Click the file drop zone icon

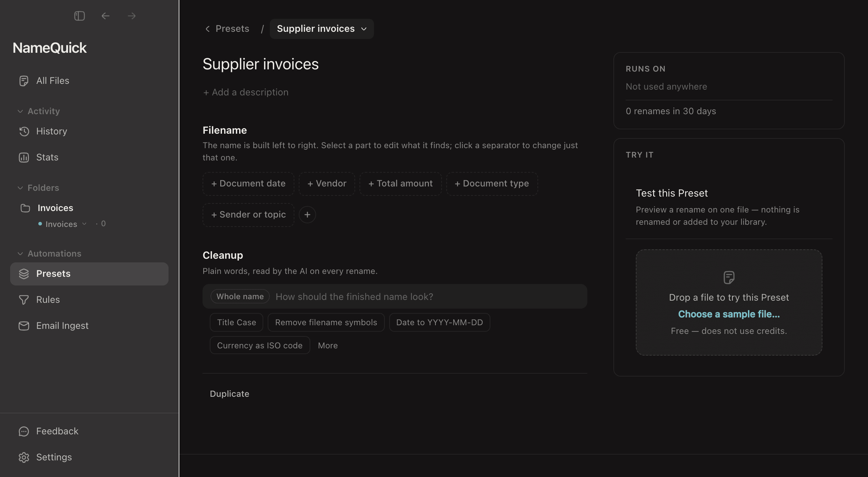pyautogui.click(x=729, y=278)
